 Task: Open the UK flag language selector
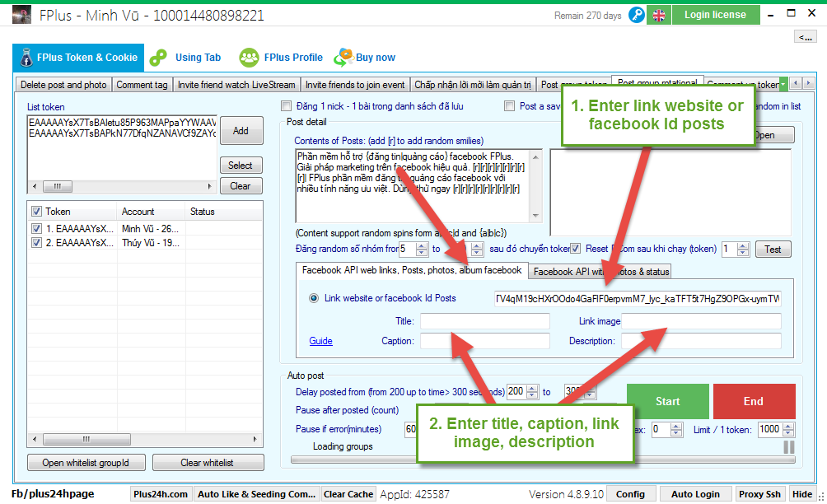(659, 16)
